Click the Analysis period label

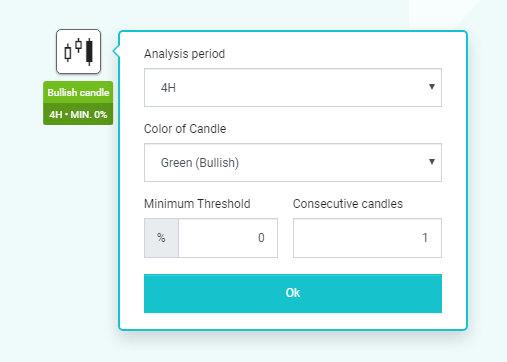(184, 54)
